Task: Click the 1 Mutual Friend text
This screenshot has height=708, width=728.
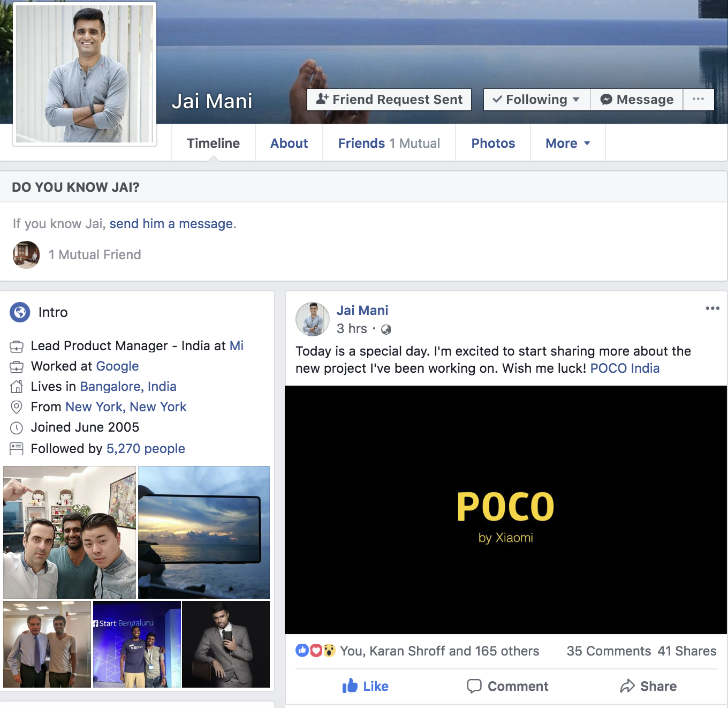Action: coord(95,254)
